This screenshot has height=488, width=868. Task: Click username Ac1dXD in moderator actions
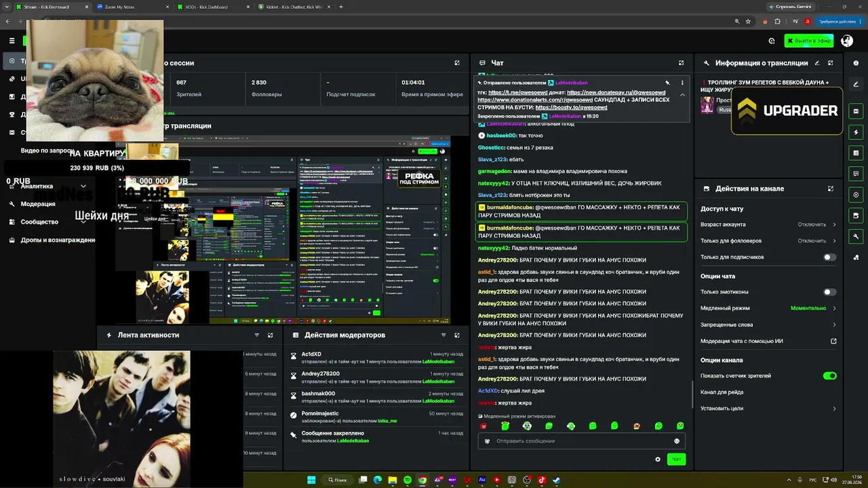pos(311,354)
